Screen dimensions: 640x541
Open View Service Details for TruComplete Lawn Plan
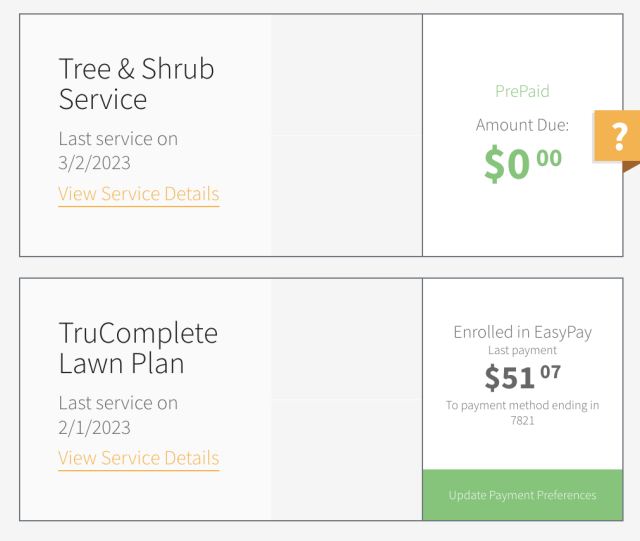138,458
